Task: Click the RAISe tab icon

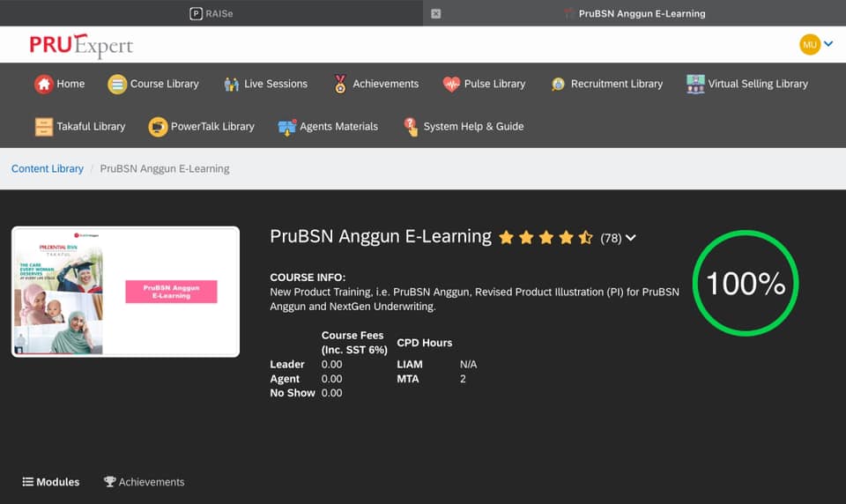Action: [196, 13]
